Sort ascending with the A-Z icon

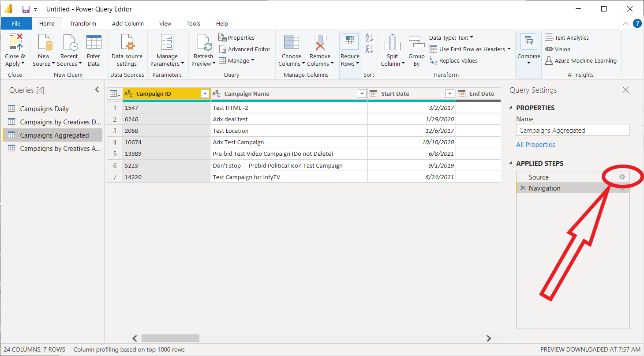(x=369, y=38)
